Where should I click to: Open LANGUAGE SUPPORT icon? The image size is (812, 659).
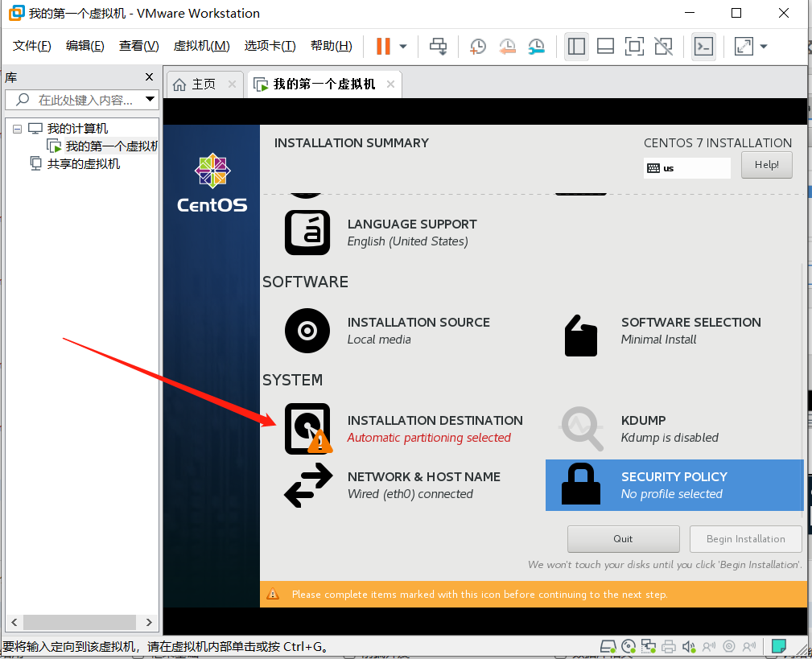coord(307,233)
